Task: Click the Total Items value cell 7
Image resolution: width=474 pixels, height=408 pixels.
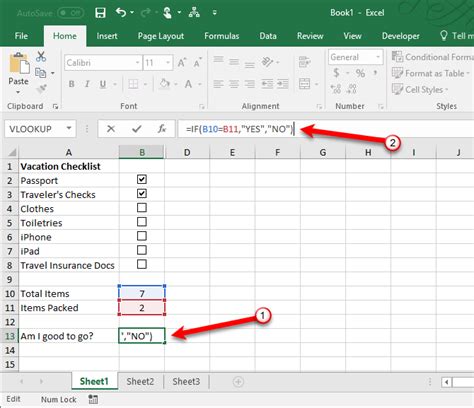Action: tap(142, 293)
